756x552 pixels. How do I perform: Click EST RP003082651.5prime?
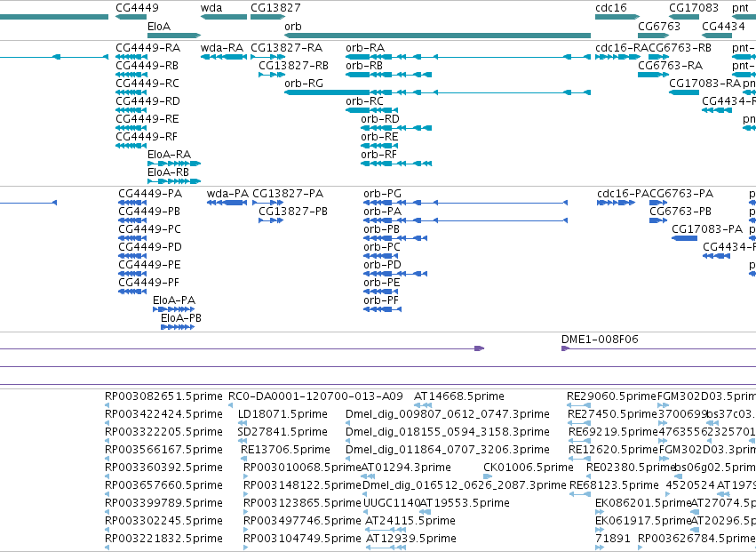click(x=107, y=406)
